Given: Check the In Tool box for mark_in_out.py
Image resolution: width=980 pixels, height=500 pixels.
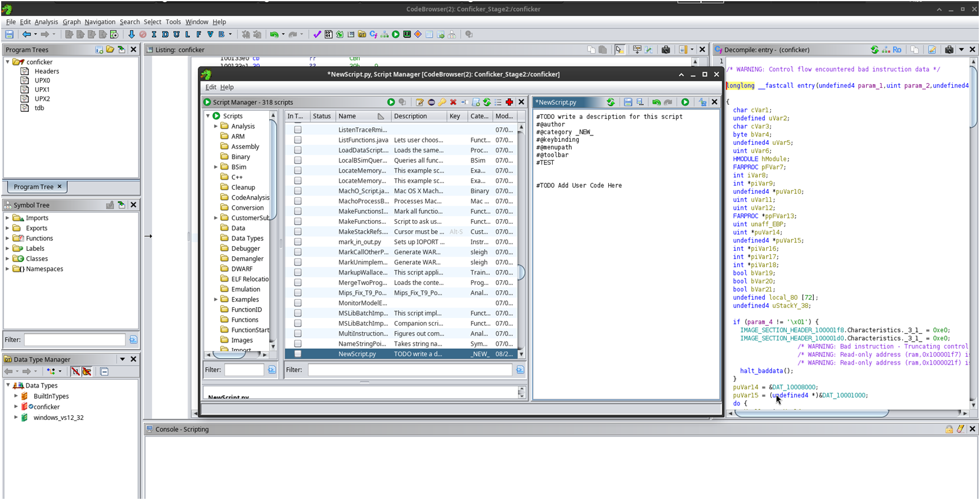Looking at the screenshot, I should click(x=298, y=242).
